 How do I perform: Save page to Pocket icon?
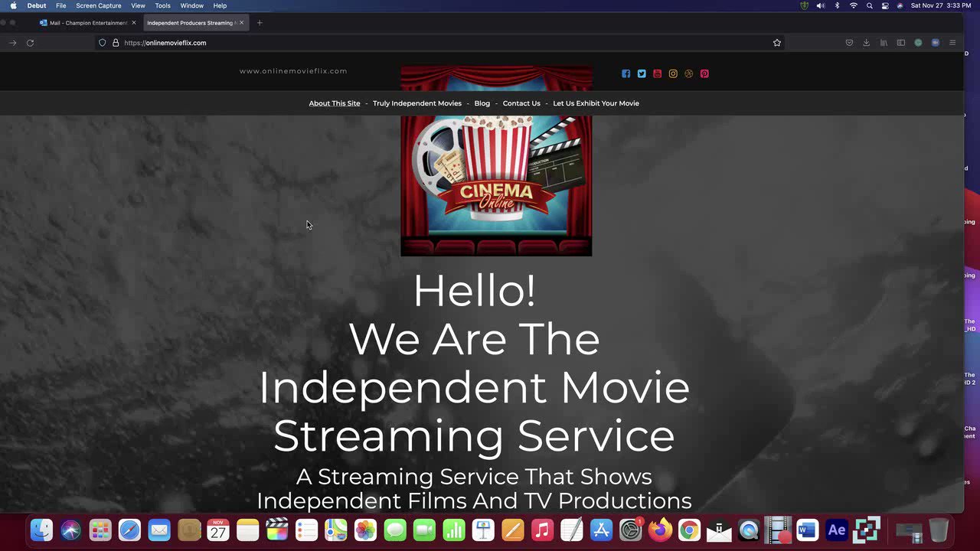[849, 43]
